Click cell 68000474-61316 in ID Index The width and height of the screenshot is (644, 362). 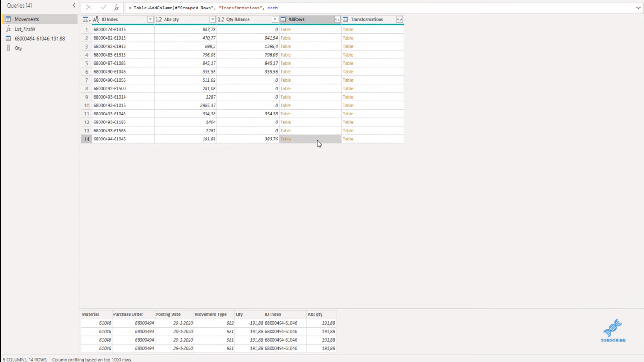[x=123, y=29]
